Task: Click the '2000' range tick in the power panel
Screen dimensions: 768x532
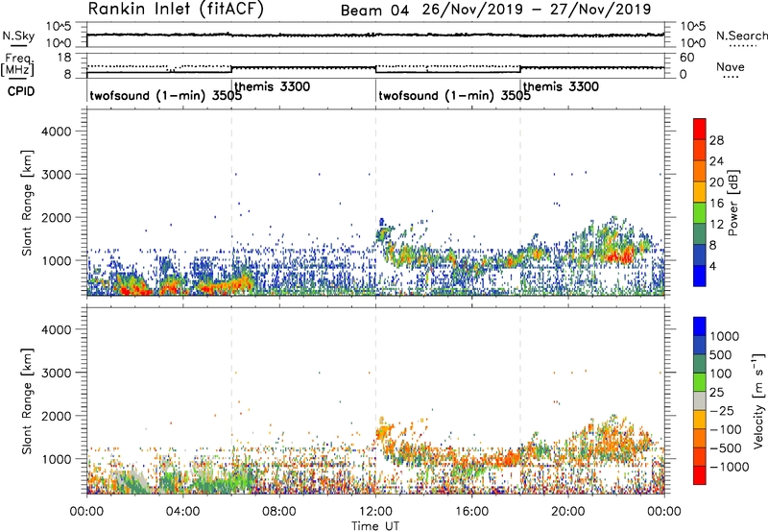Action: pyautogui.click(x=56, y=217)
